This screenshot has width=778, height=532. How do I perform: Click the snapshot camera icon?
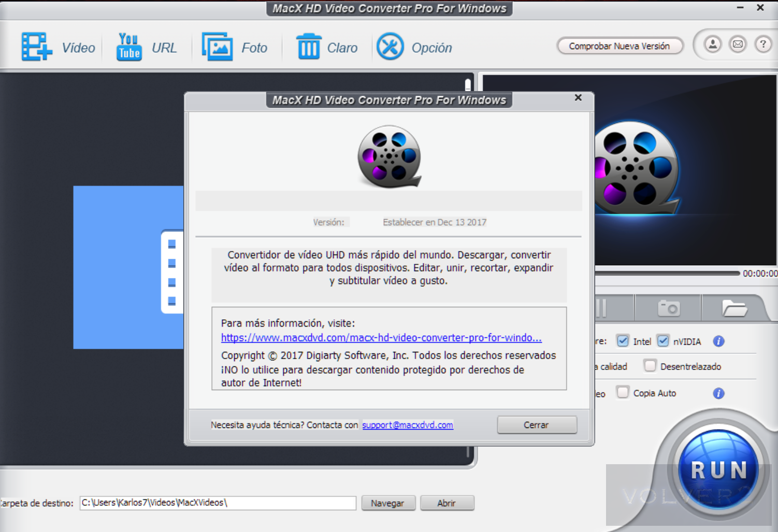click(x=668, y=308)
